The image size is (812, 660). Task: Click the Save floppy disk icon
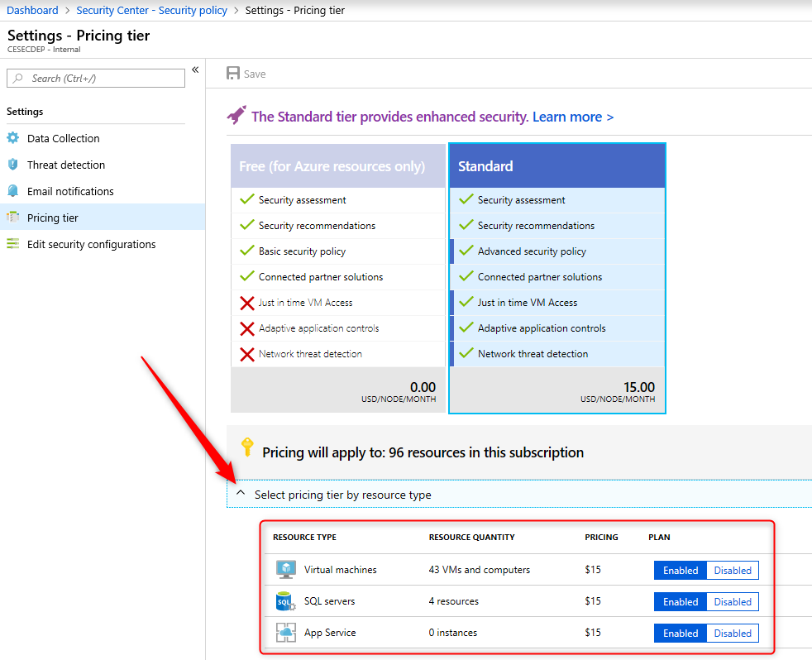tap(233, 73)
